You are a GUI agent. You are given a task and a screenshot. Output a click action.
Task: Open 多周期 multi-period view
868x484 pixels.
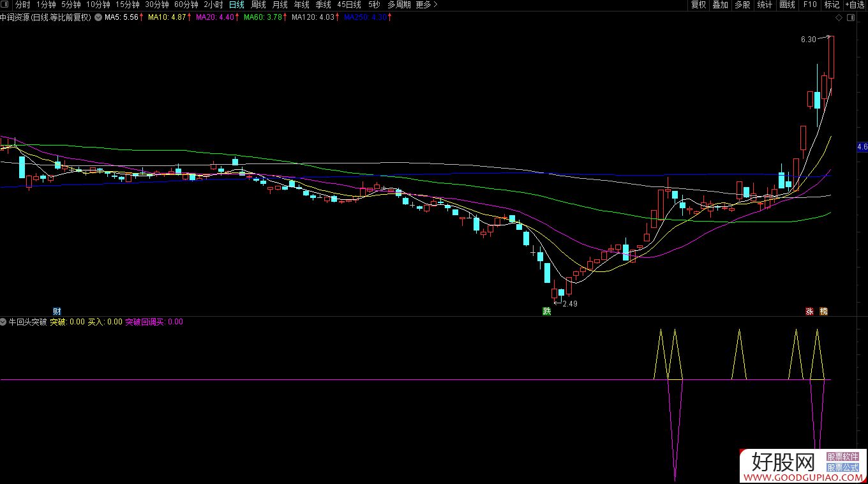[x=399, y=4]
